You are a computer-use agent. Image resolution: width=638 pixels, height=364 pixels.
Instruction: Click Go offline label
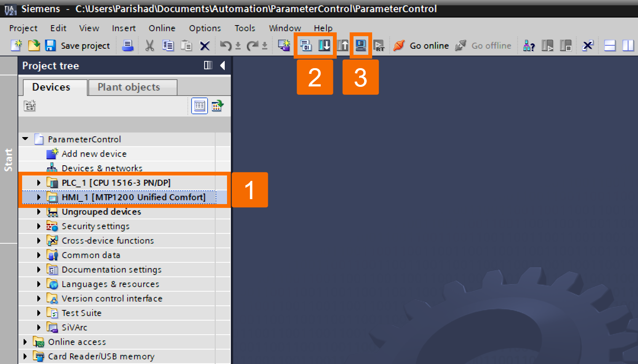[491, 46]
